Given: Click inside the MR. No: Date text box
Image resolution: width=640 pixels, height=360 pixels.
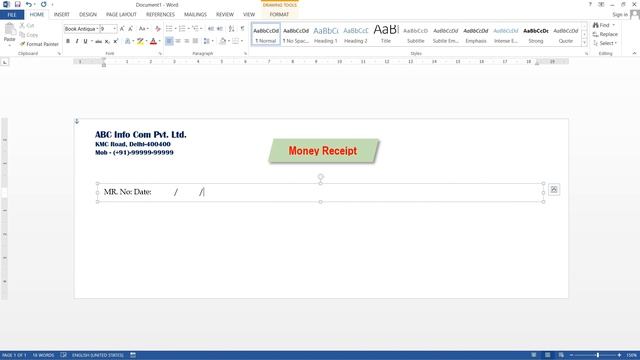Looking at the screenshot, I should (320, 192).
